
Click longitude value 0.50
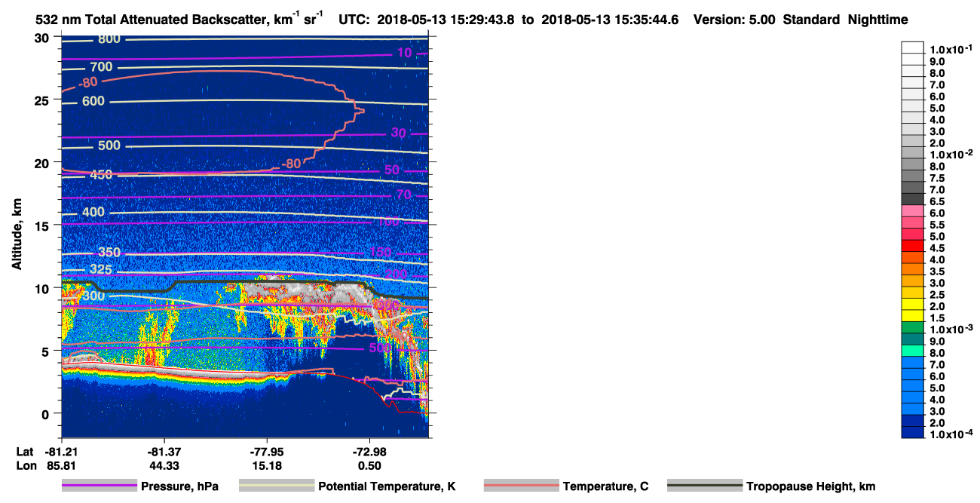point(370,466)
